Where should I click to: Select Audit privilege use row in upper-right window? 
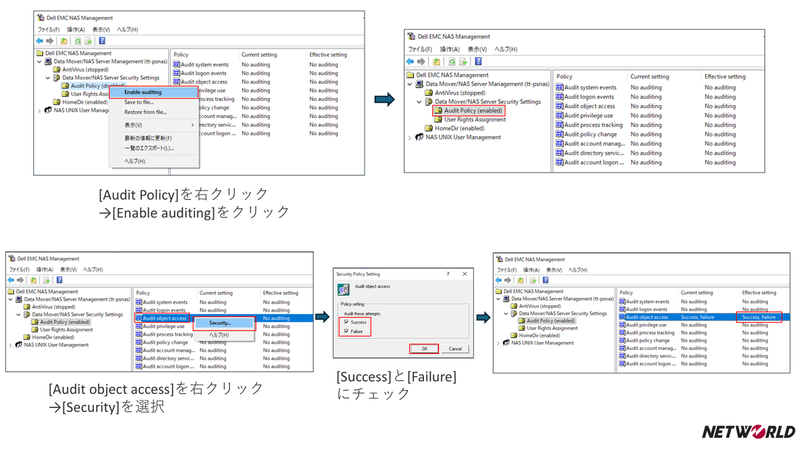click(x=658, y=116)
